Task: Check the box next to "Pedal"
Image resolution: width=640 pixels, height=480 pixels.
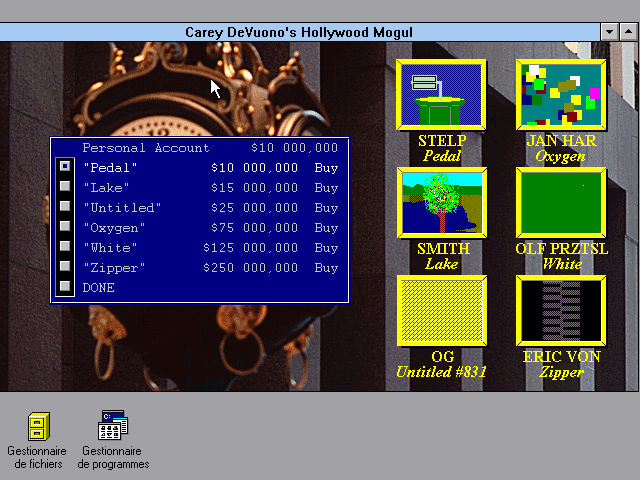Action: click(65, 166)
